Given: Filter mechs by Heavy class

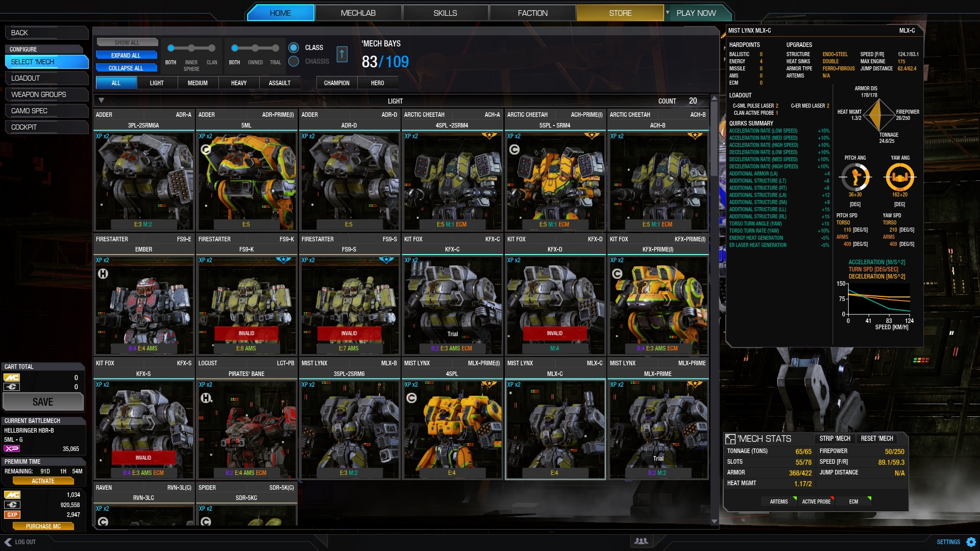Looking at the screenshot, I should coord(239,83).
